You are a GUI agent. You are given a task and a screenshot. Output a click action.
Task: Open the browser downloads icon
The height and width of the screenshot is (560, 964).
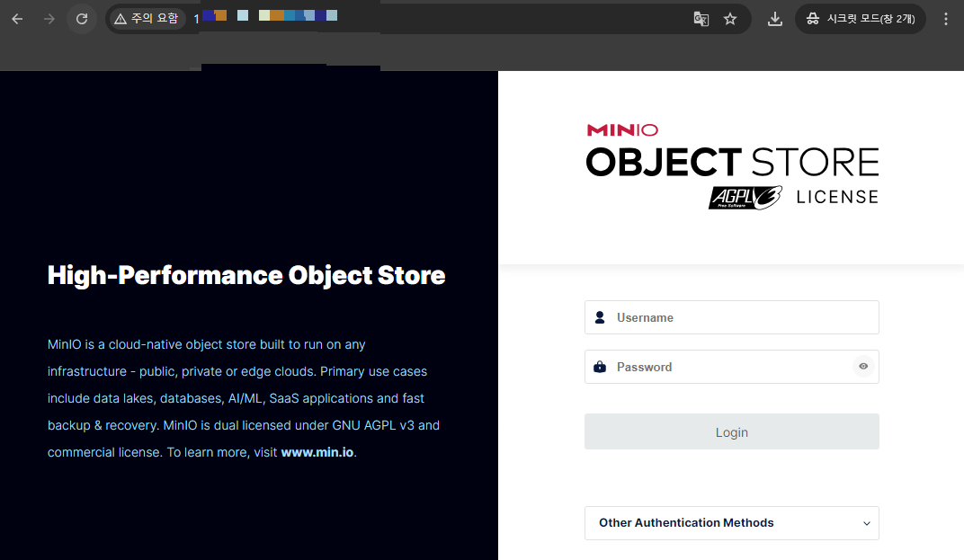(775, 19)
